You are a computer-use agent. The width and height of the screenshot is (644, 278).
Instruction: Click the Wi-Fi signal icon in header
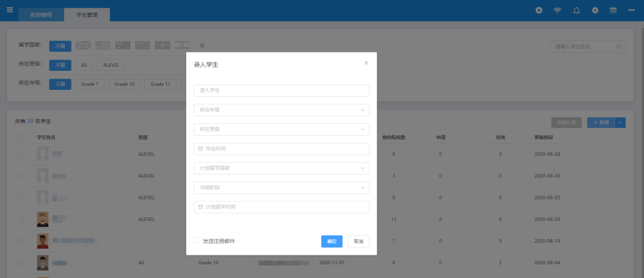(x=558, y=10)
